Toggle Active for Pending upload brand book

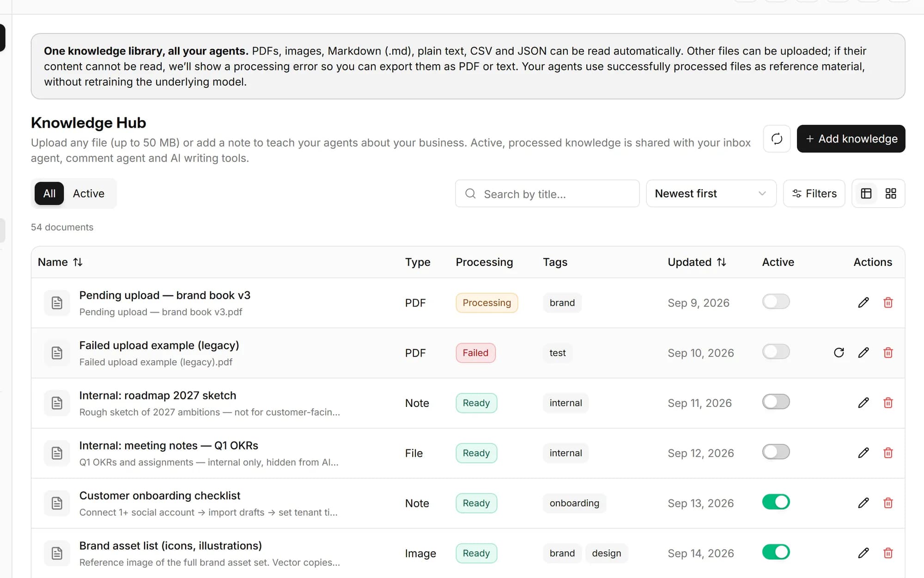click(776, 301)
